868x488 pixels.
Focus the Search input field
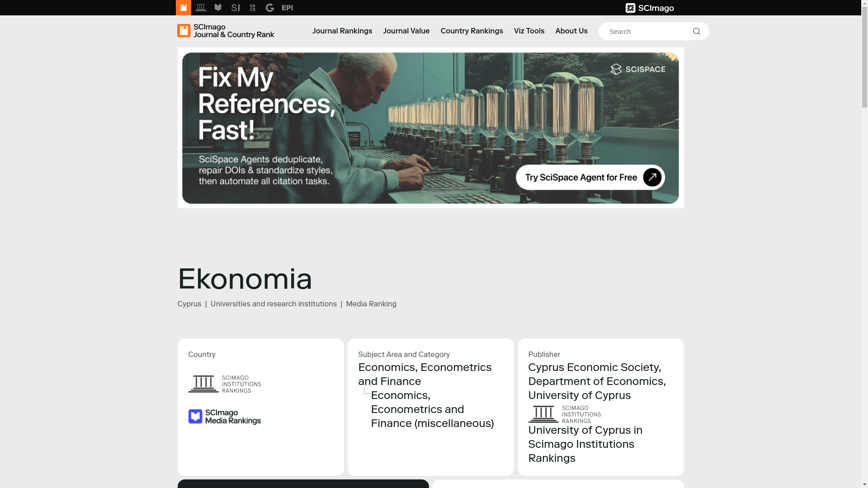[646, 31]
